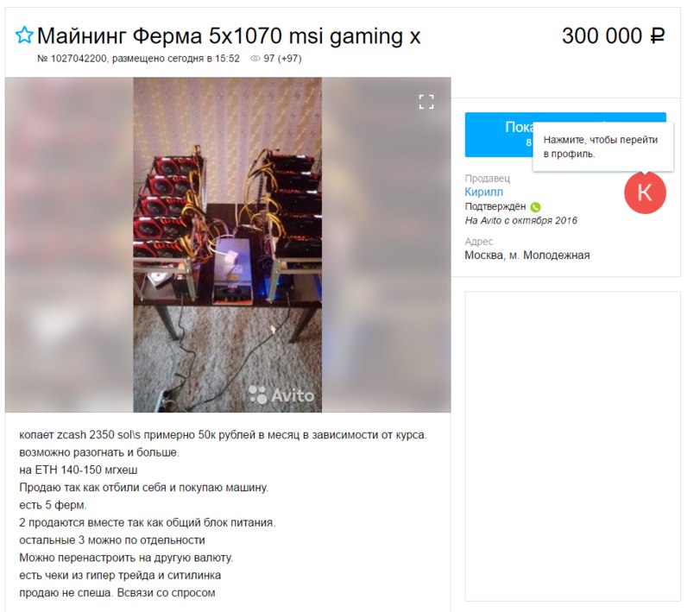Click the main mining farm photo

(x=227, y=244)
